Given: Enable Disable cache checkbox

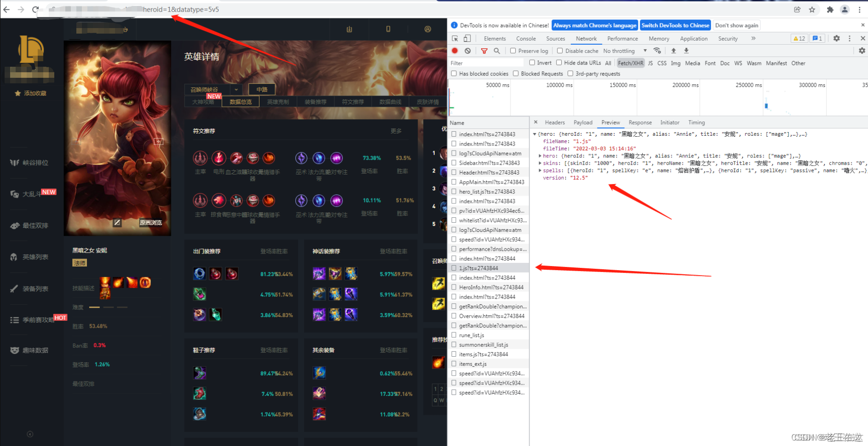Looking at the screenshot, I should [x=560, y=51].
